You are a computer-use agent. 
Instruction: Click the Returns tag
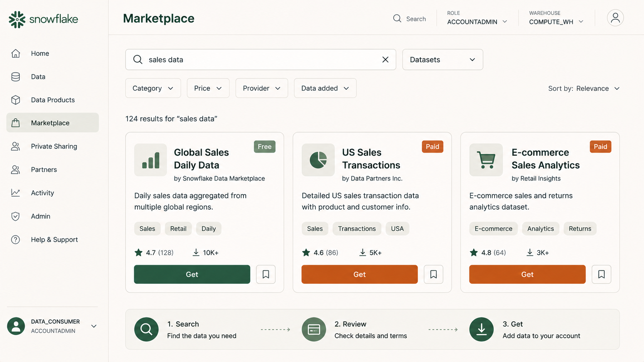(x=580, y=229)
